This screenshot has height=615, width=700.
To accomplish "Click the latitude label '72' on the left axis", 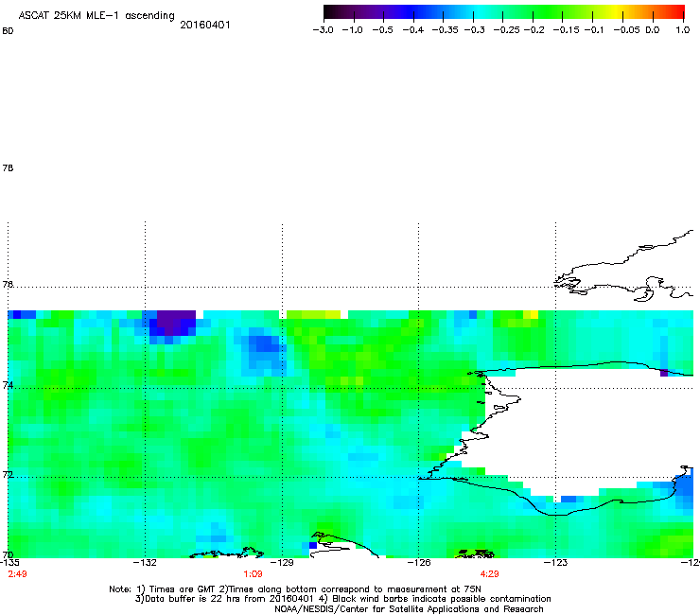I will click(x=8, y=474).
